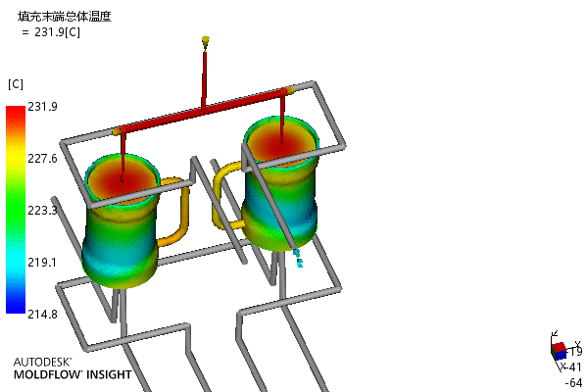Click the -41 rotation angle value
588x392 pixels.
(x=573, y=367)
